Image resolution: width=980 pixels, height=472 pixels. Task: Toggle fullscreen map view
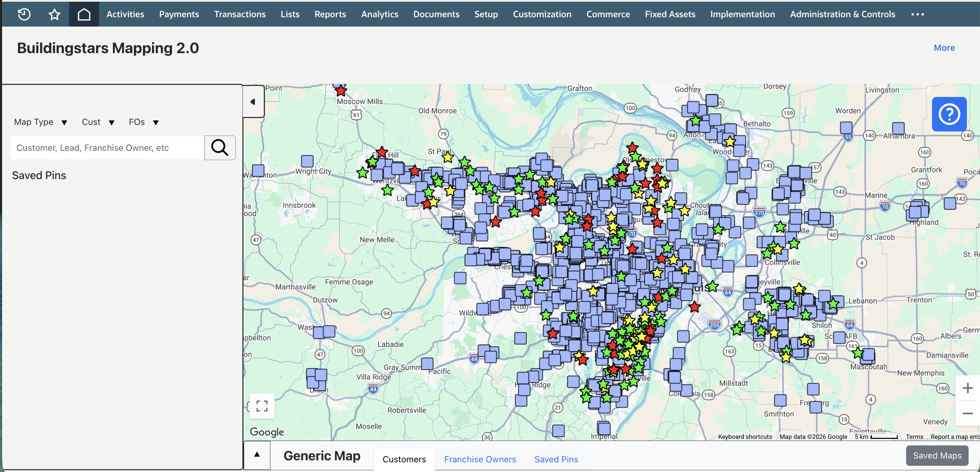[262, 406]
